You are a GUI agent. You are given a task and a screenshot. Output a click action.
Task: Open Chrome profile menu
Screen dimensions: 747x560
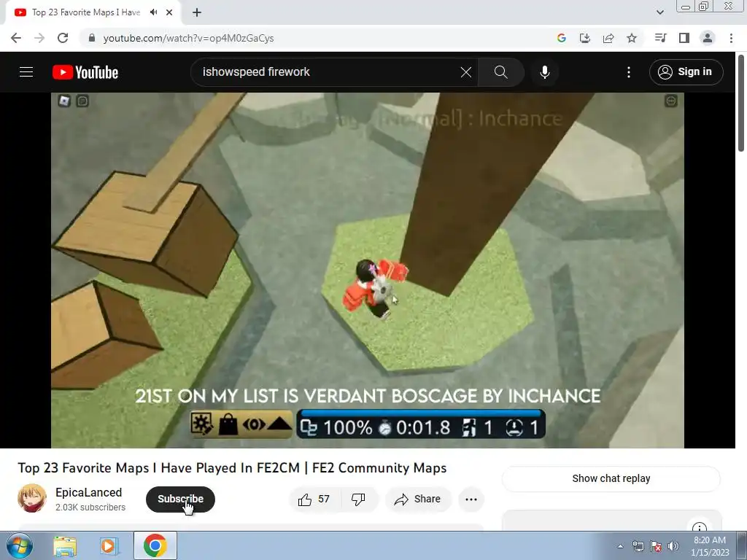point(708,38)
